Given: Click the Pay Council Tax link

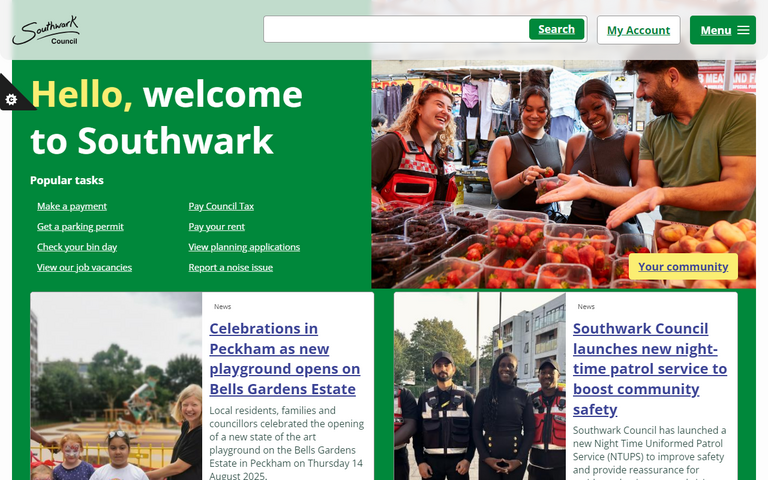Looking at the screenshot, I should coord(221,206).
